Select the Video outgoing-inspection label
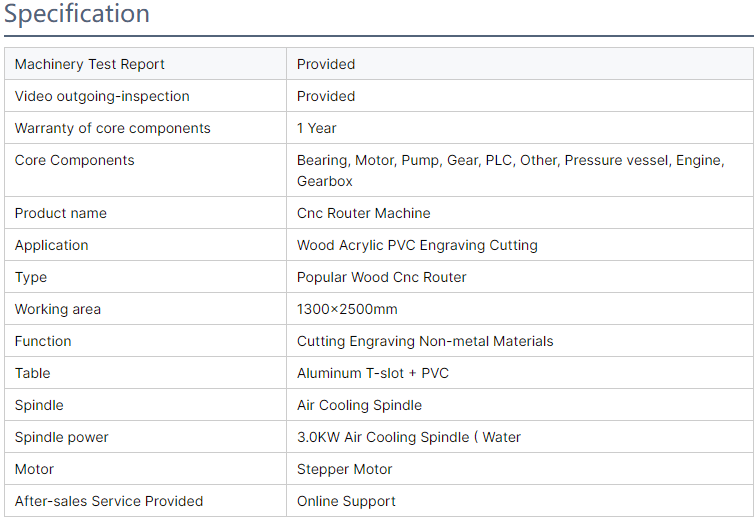 click(102, 96)
